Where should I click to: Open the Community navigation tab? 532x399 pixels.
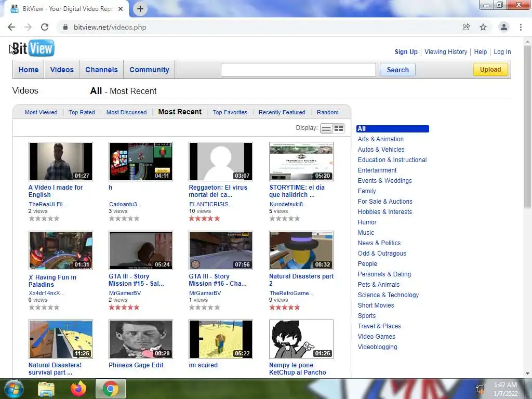[x=149, y=70]
